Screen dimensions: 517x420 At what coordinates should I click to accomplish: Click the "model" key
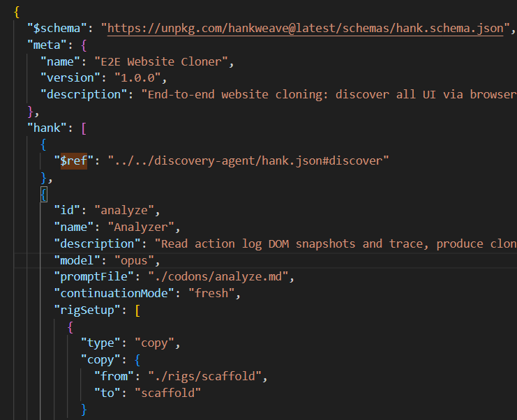(x=77, y=260)
